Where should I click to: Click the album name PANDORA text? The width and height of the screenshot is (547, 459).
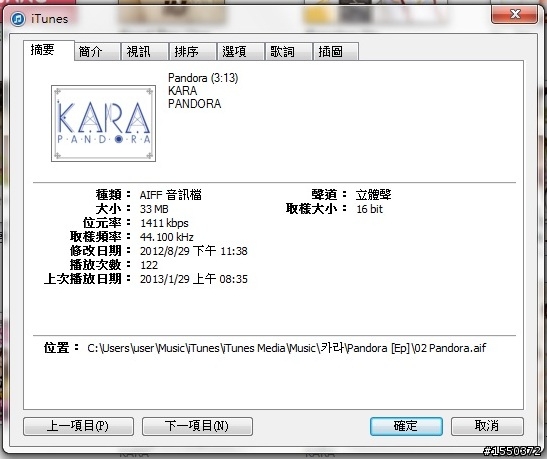coord(195,104)
